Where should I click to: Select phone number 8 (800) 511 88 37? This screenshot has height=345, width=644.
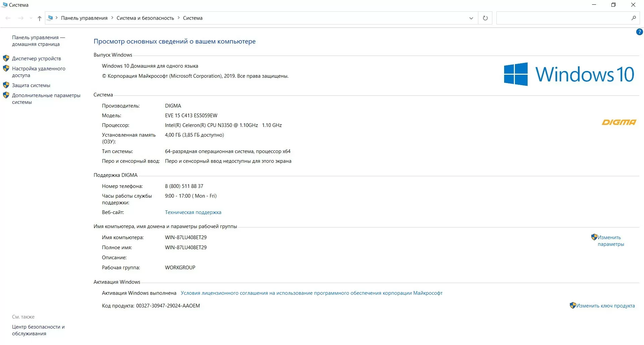click(x=184, y=186)
